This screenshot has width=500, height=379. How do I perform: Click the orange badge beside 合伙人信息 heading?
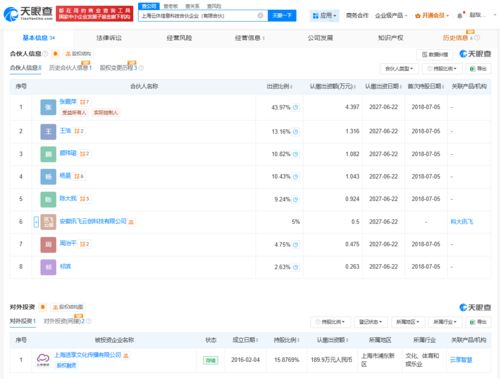click(55, 54)
